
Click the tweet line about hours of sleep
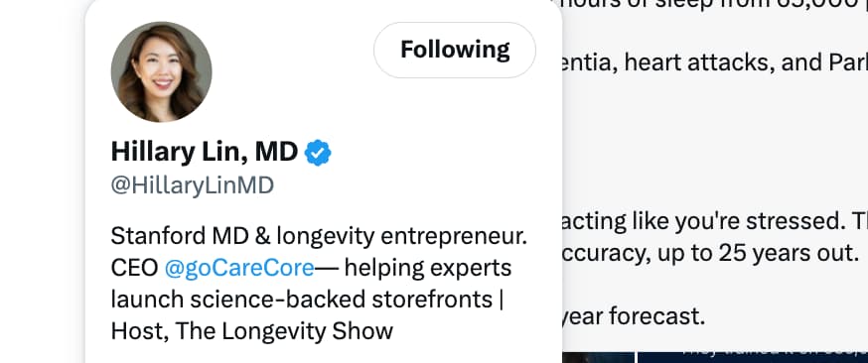point(715,6)
